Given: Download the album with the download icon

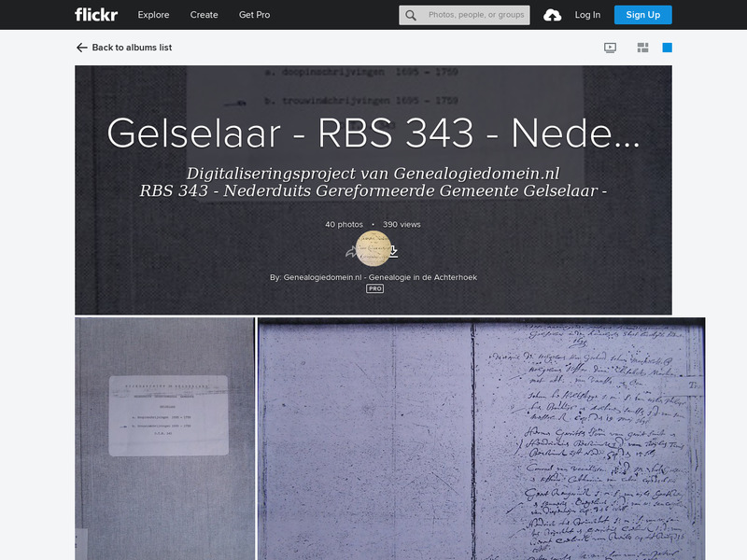Looking at the screenshot, I should point(393,251).
